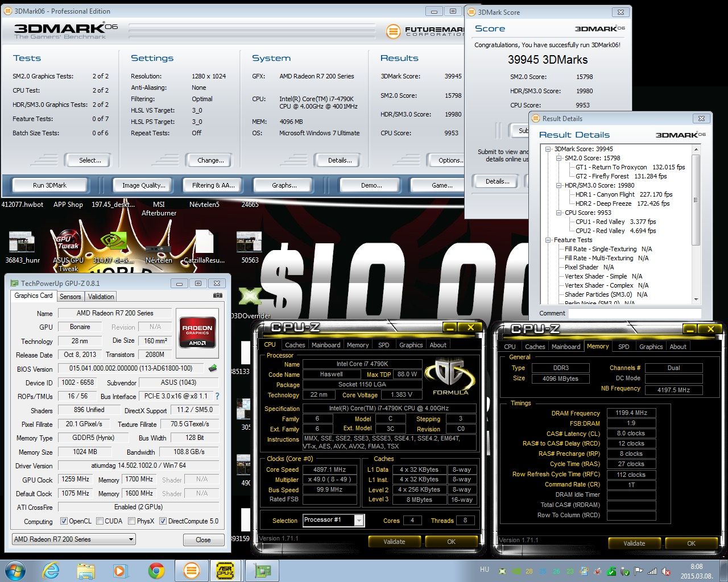Image resolution: width=728 pixels, height=582 pixels.
Task: Click the Graphs button in 3DMark06
Action: click(284, 185)
